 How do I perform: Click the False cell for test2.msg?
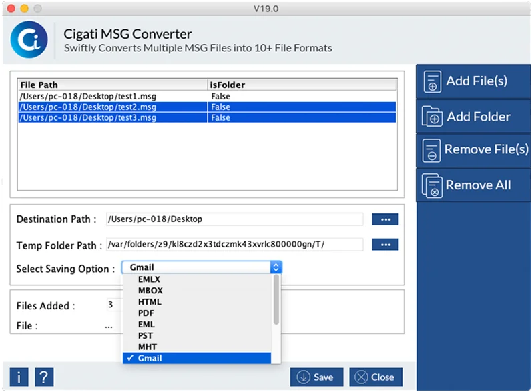coord(302,107)
